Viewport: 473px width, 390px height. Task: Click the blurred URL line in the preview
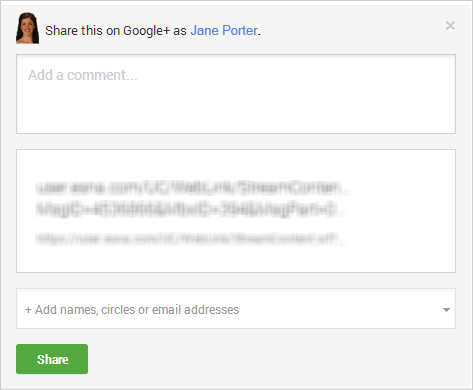click(x=190, y=238)
